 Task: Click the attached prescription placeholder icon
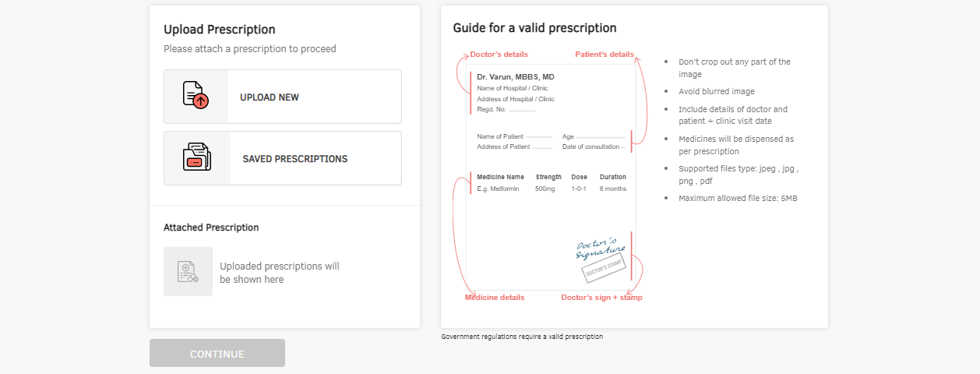click(x=188, y=271)
